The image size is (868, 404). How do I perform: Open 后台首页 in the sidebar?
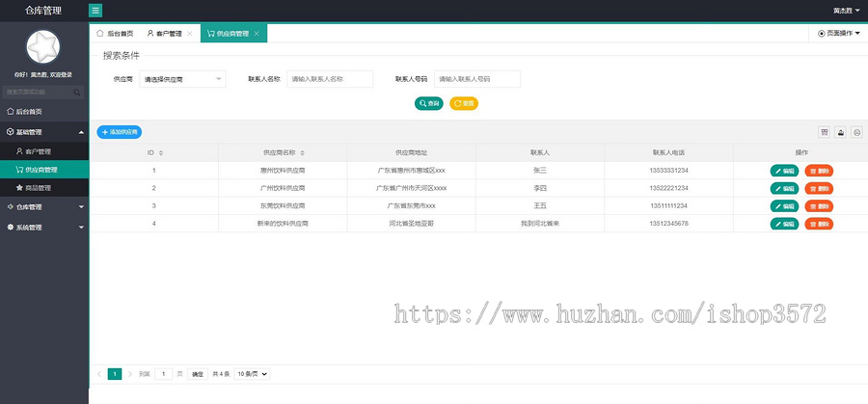[x=44, y=112]
